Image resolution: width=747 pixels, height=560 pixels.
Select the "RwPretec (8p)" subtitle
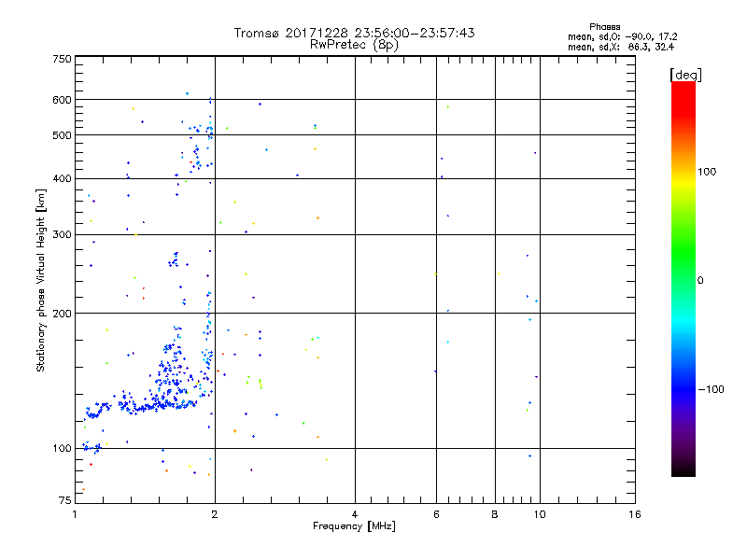(x=354, y=45)
